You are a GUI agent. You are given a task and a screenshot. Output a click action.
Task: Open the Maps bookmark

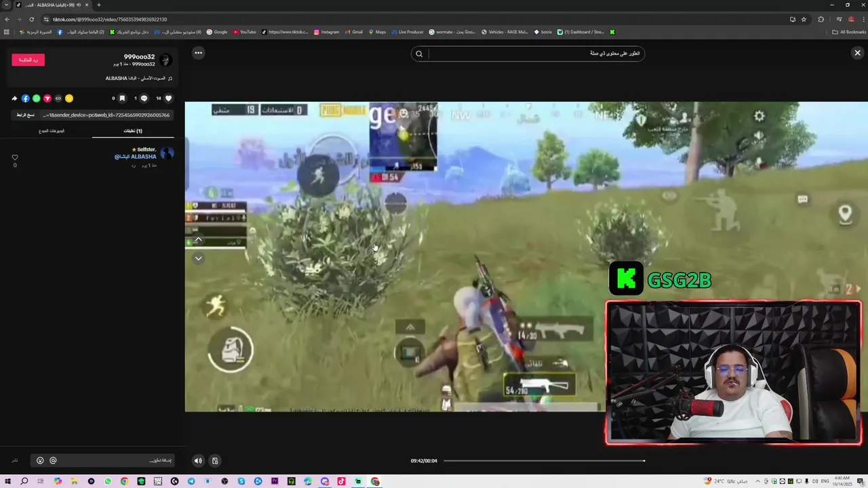click(377, 32)
